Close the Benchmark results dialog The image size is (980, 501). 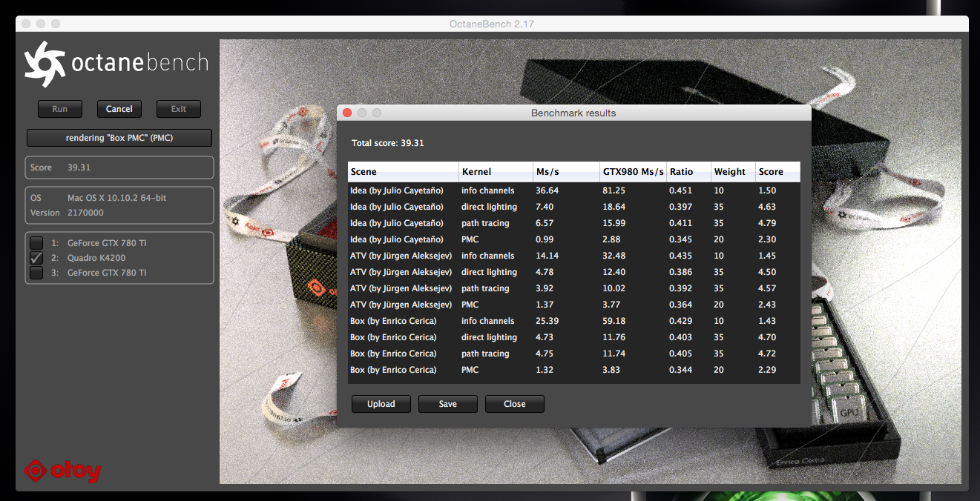(x=515, y=404)
